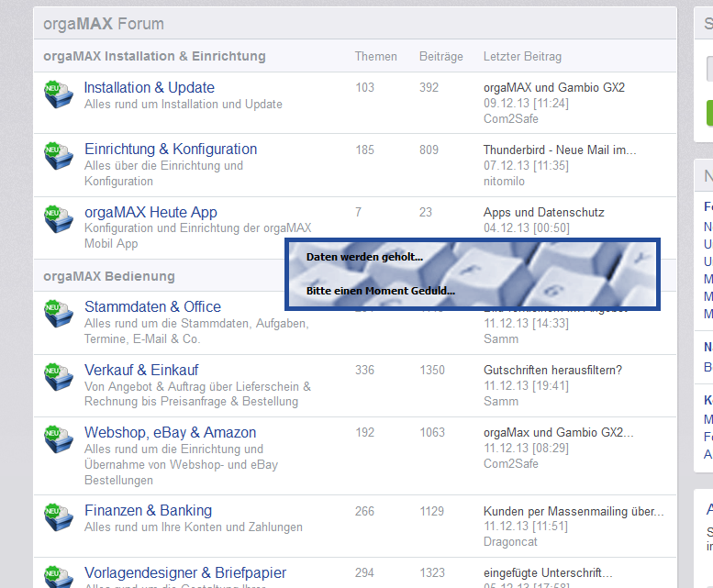The height and width of the screenshot is (588, 713).
Task: Click topic count 266 for Finanzen & Banking
Action: (364, 511)
